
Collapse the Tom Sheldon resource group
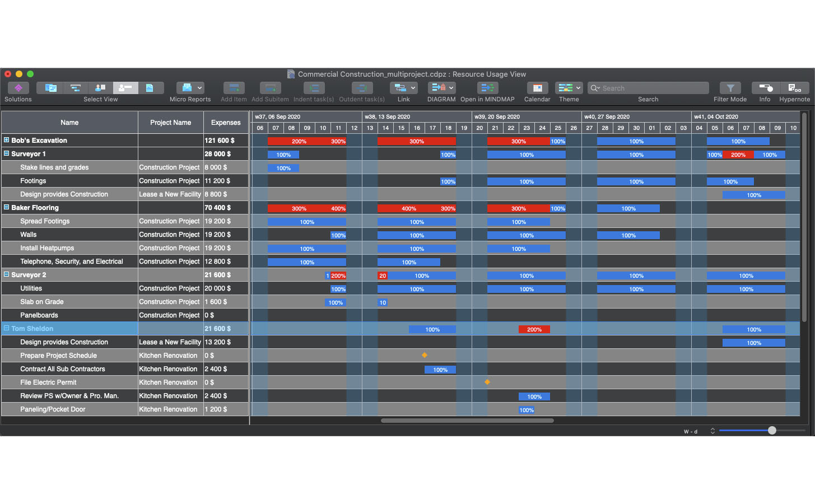point(6,328)
